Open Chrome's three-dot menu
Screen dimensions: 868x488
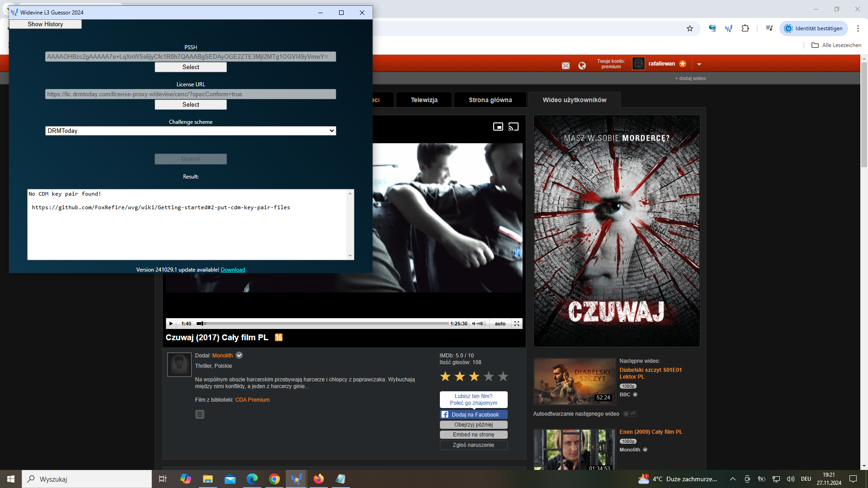(858, 28)
